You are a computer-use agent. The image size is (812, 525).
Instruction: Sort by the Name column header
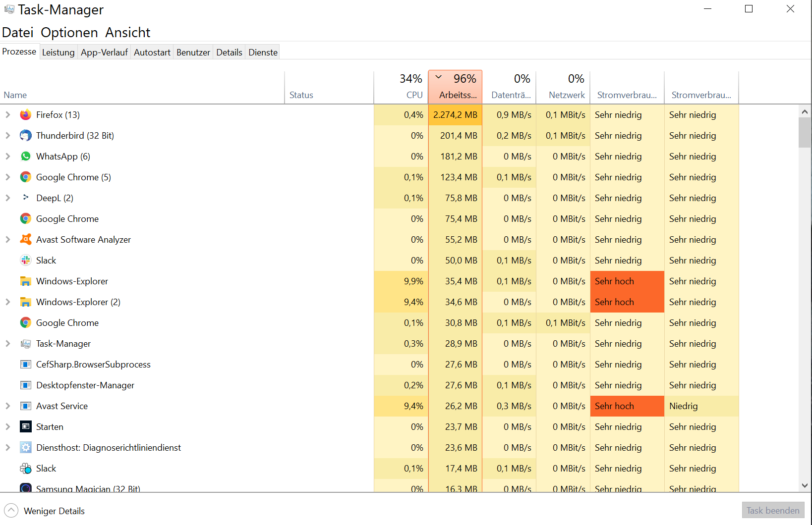point(142,88)
